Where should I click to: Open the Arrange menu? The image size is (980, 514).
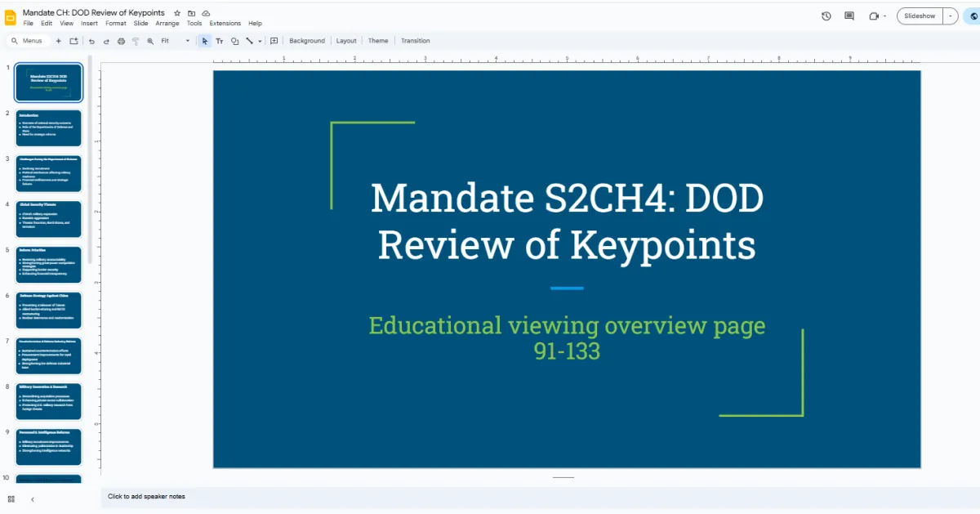click(167, 24)
